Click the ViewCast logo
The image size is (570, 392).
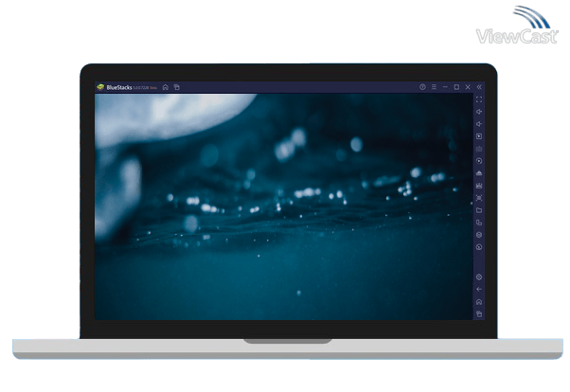(x=517, y=30)
